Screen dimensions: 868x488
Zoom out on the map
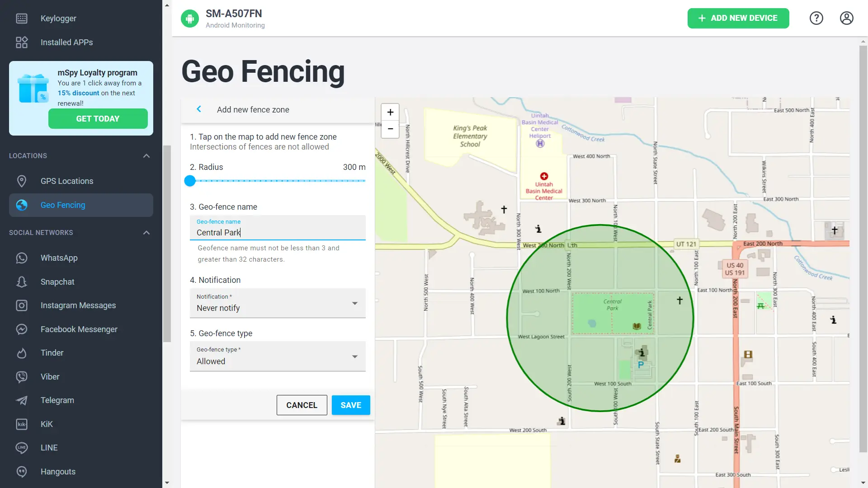(390, 129)
